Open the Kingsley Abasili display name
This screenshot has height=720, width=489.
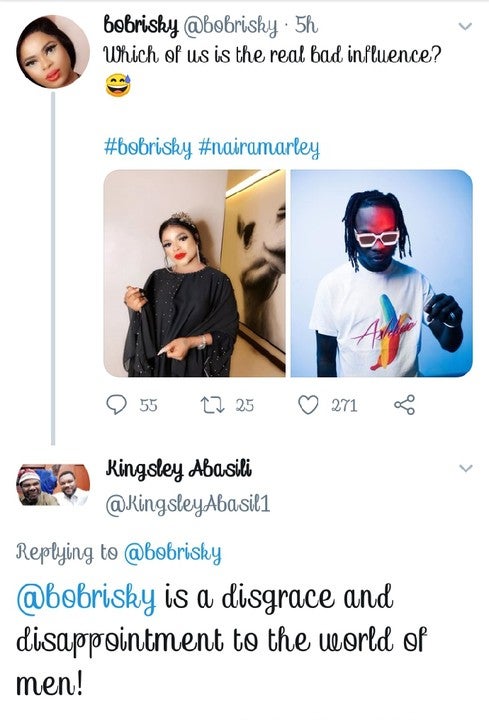(179, 469)
